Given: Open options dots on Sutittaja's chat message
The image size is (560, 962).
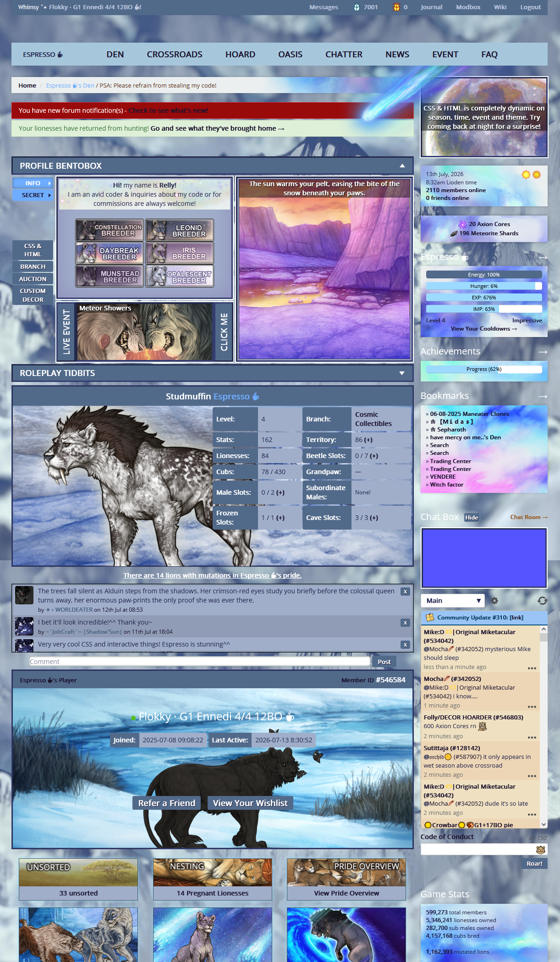Looking at the screenshot, I should 532,776.
